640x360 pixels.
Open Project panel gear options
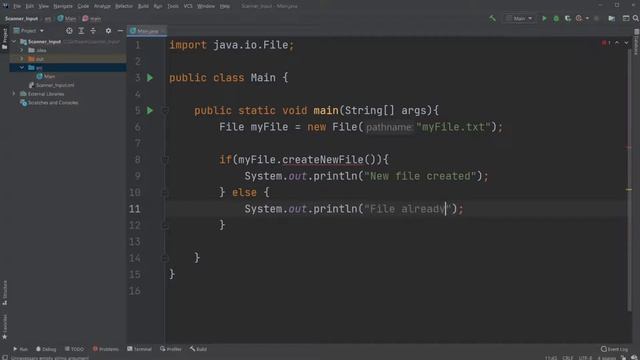click(x=108, y=31)
